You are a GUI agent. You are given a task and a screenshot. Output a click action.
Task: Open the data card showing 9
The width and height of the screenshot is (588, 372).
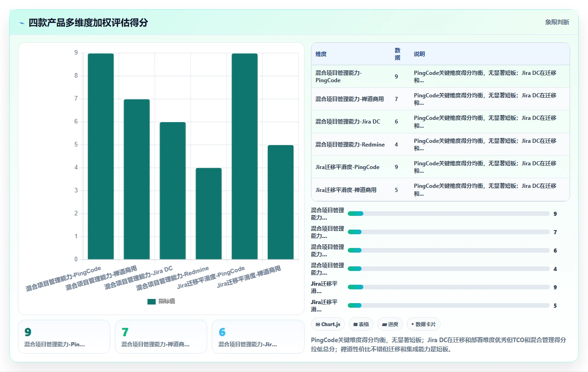coord(64,337)
